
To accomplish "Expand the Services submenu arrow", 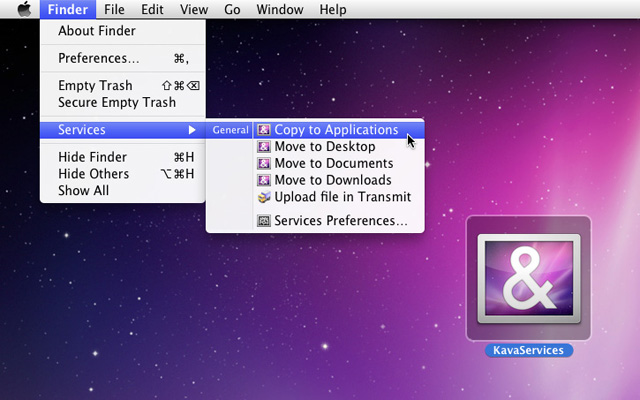I will 192,130.
